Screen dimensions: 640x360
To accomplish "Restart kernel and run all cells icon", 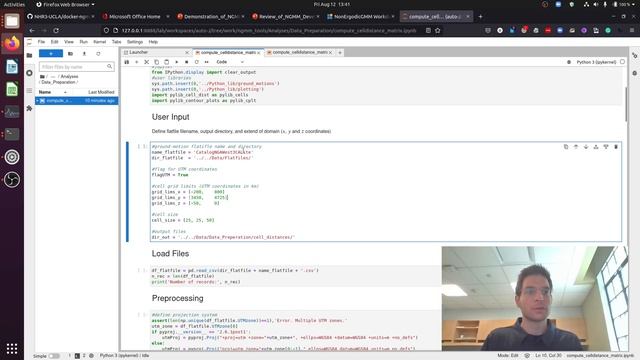I will [207, 62].
